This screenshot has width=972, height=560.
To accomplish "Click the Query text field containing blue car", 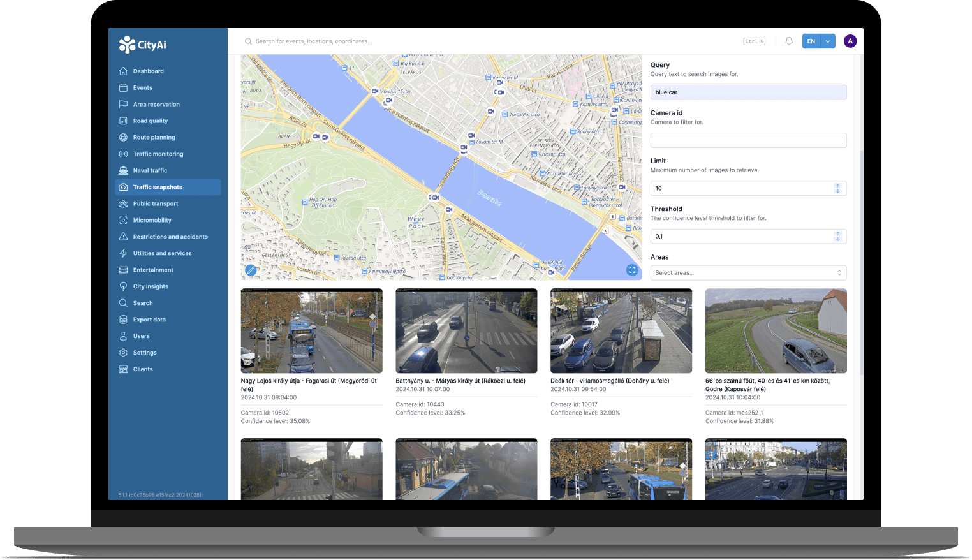I will (749, 92).
